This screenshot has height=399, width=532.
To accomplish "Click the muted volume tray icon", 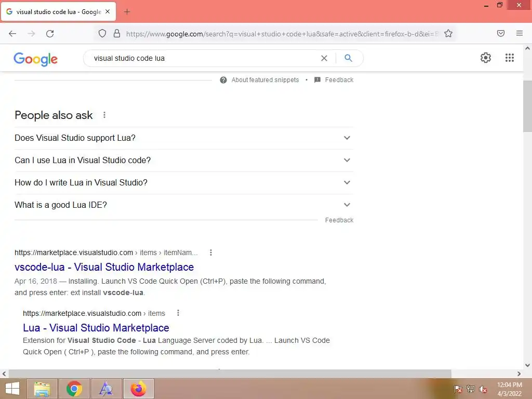I will click(x=483, y=389).
